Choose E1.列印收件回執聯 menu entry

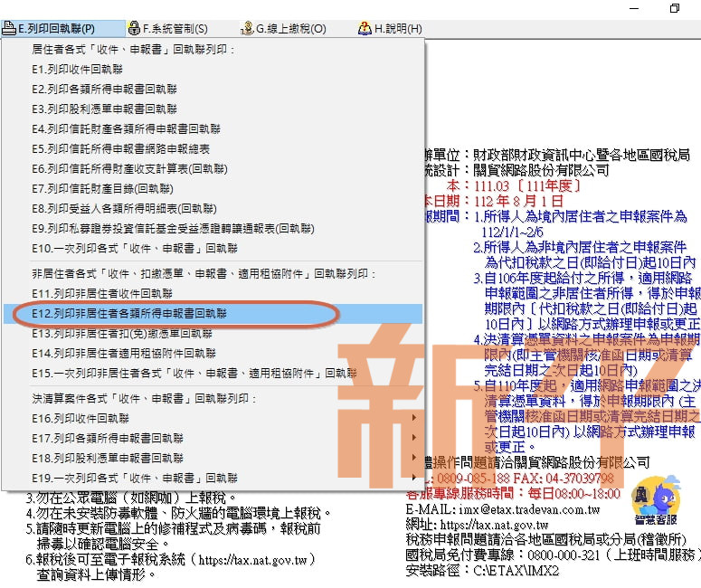[78, 69]
